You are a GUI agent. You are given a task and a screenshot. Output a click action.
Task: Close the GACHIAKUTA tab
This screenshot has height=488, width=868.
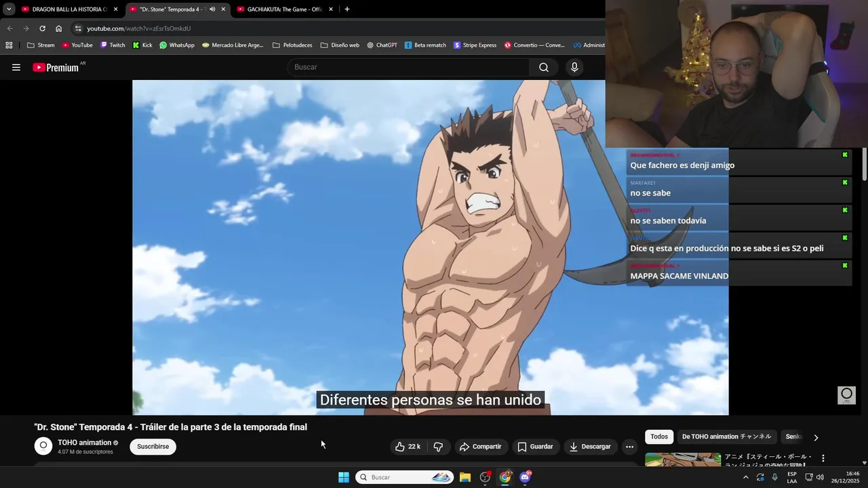tap(331, 9)
